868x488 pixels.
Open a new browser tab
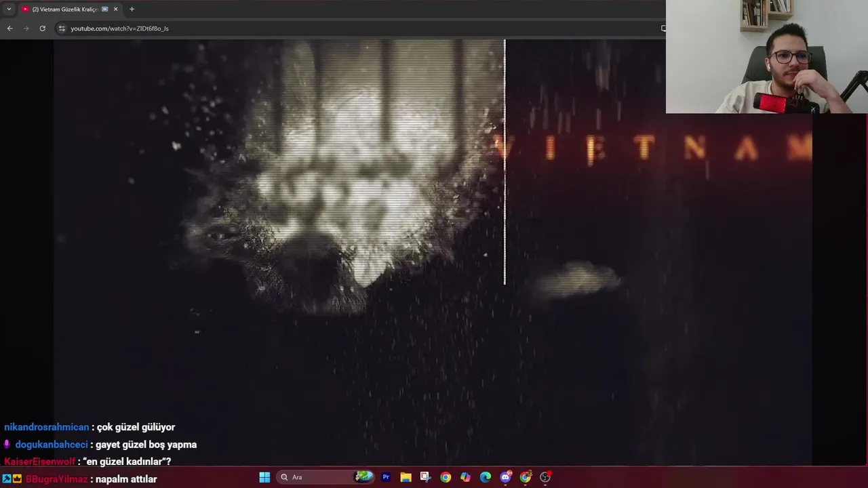[132, 9]
